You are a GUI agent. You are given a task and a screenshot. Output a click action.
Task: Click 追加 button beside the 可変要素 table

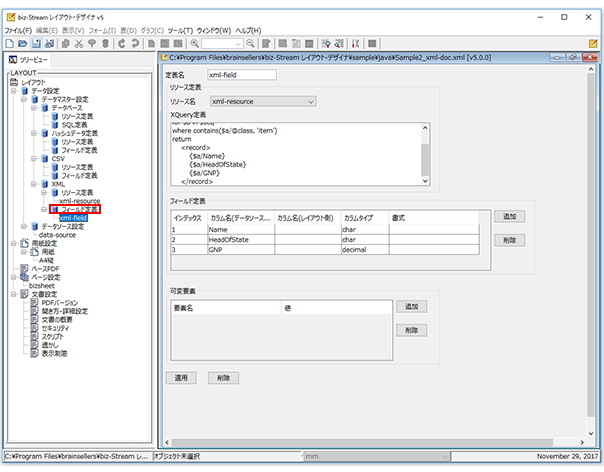[411, 307]
